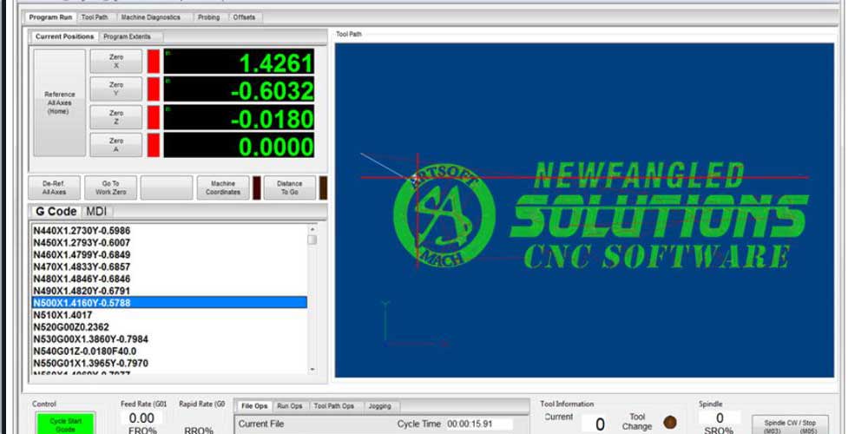Click the red LED beside Zero X

click(x=154, y=61)
